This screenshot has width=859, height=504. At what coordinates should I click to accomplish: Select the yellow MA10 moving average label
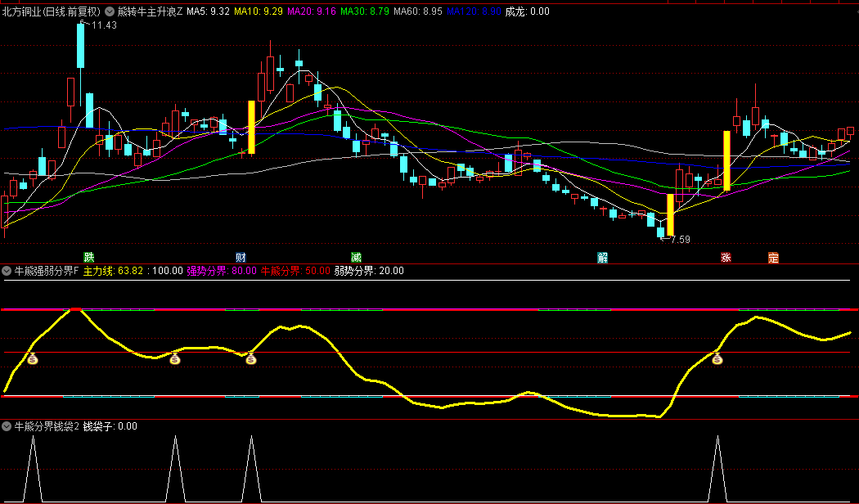coord(259,12)
